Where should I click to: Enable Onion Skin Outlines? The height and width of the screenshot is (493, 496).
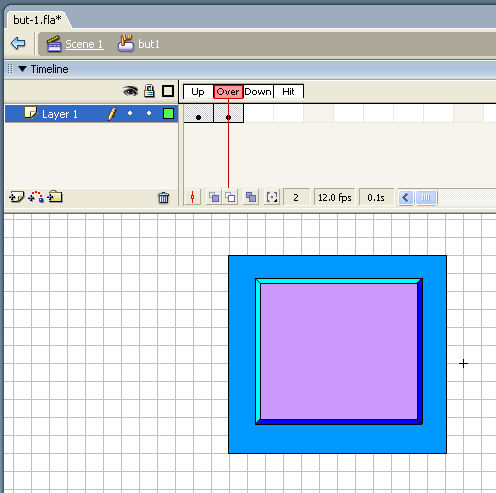pos(230,197)
